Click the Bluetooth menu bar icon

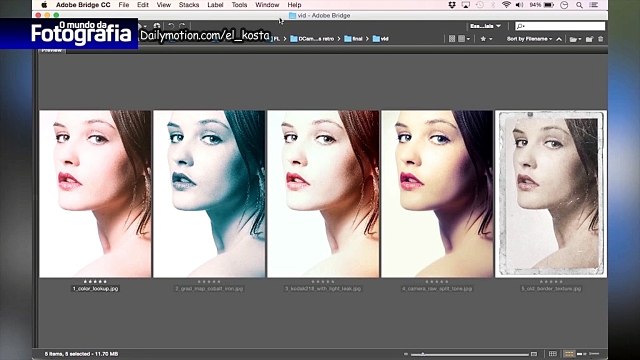[x=493, y=5]
